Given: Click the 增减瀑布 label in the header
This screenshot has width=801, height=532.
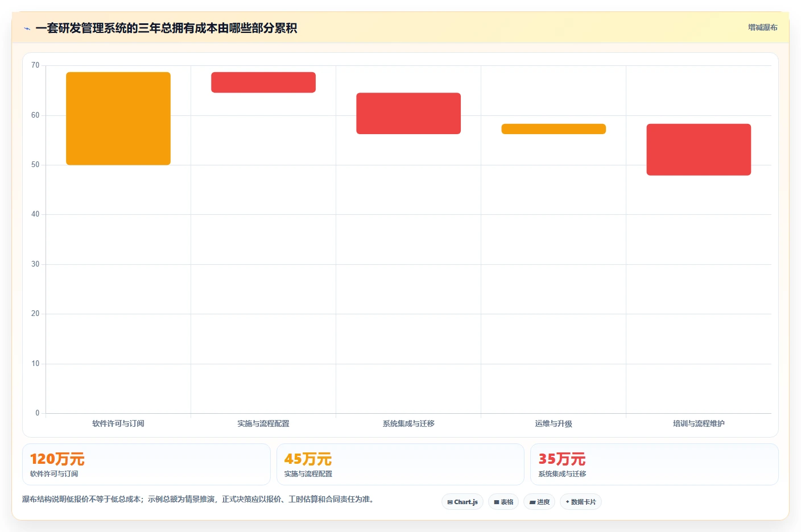Looking at the screenshot, I should coord(762,27).
